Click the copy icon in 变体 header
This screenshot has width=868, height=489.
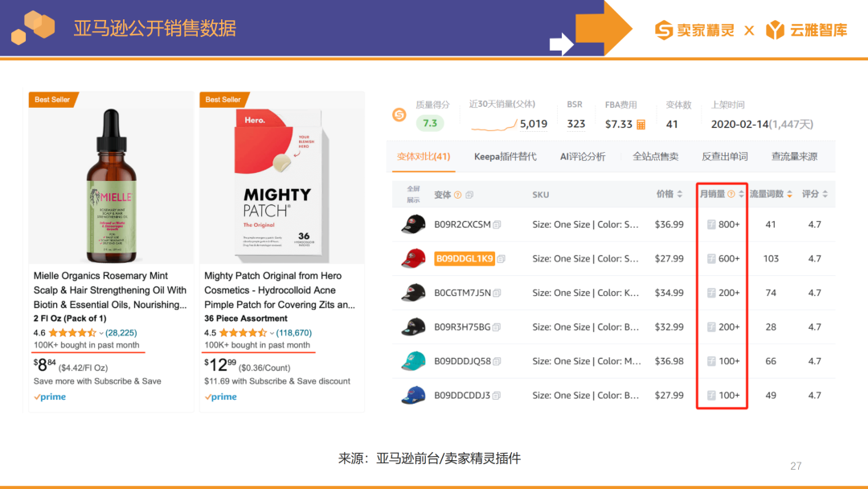(x=469, y=195)
